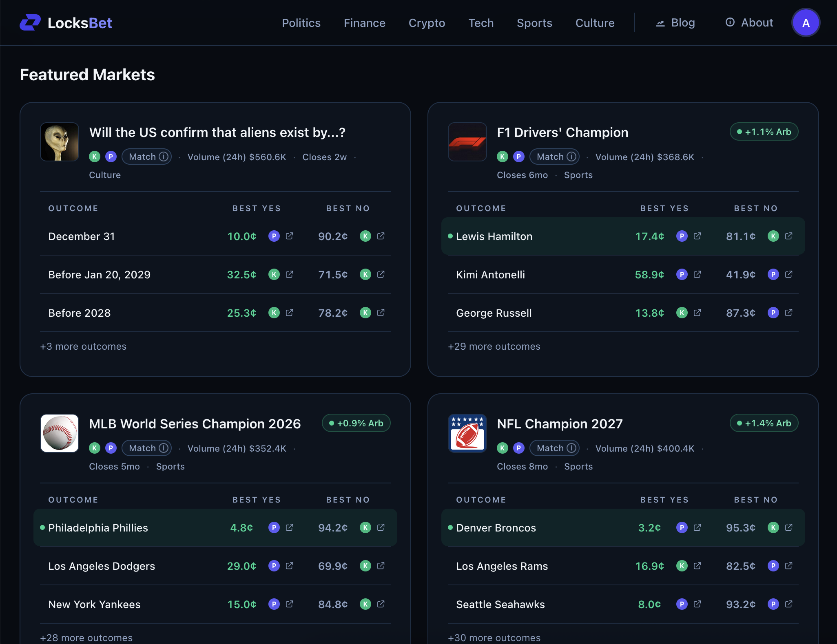The width and height of the screenshot is (837, 644).
Task: Expand +28 more outcomes for MLB World Series
Action: point(86,638)
